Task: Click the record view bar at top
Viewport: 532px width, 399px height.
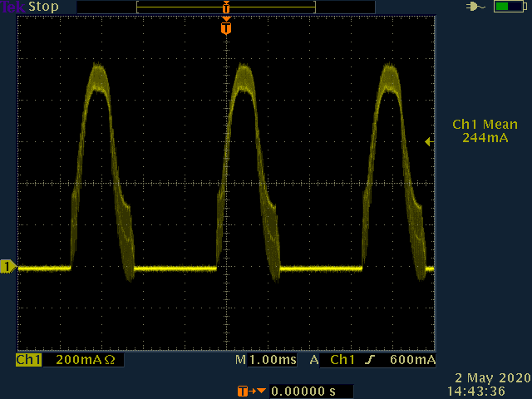Action: [225, 7]
